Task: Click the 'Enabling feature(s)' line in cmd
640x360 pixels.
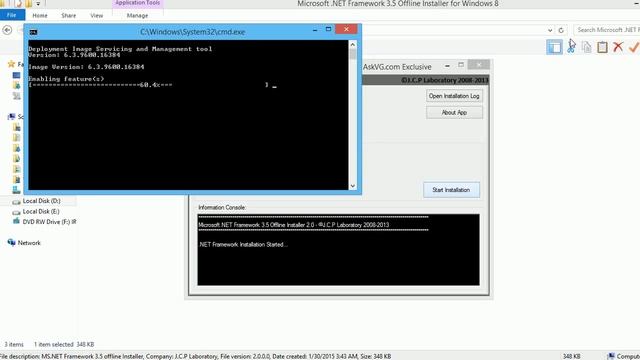Action: coord(66,79)
